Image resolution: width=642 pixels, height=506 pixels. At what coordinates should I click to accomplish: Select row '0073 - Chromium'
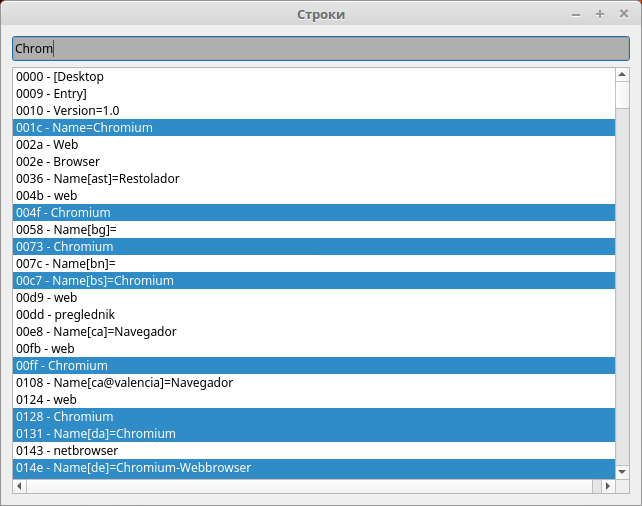314,246
